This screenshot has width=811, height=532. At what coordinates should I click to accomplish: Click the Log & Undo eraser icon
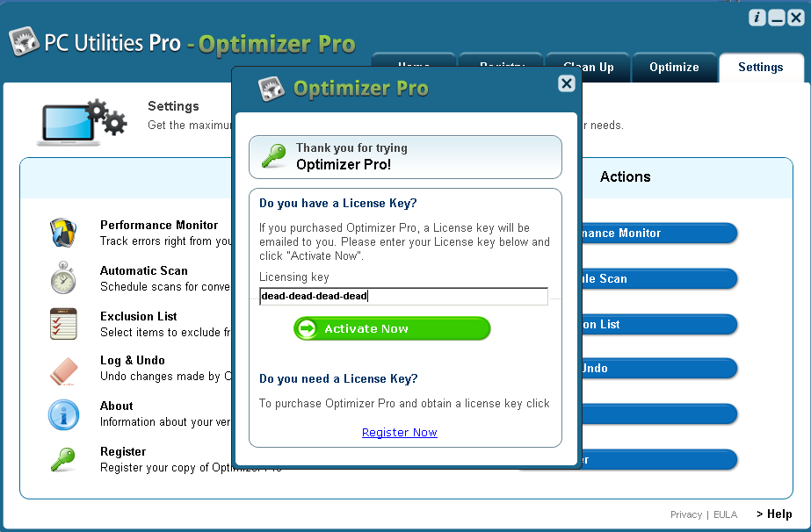tap(63, 371)
